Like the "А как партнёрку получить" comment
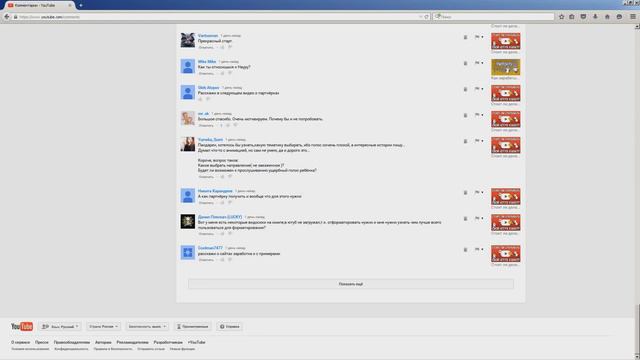 pos(222,203)
